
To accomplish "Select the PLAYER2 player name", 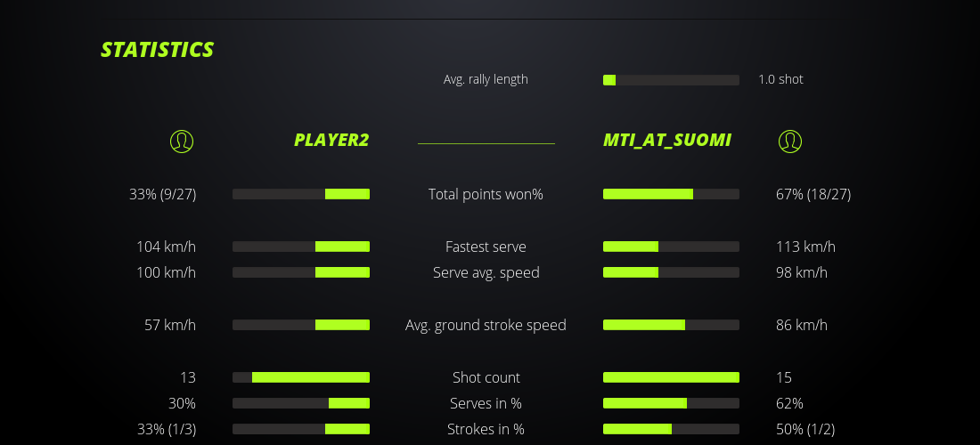I will point(331,140).
